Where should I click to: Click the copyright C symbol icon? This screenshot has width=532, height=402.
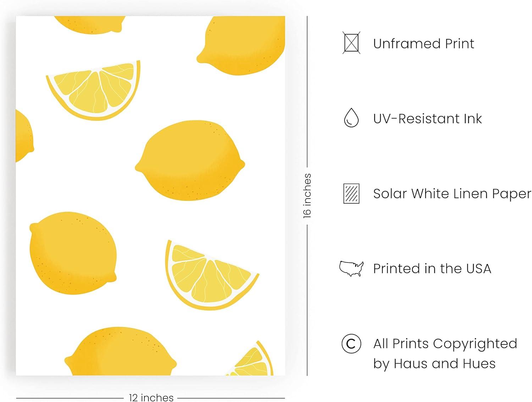351,343
